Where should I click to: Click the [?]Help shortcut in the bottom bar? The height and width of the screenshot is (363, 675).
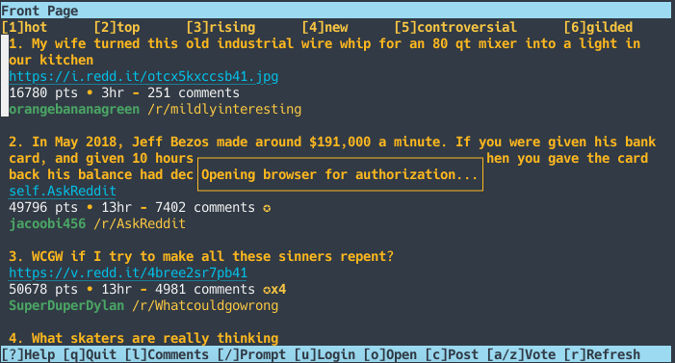[28, 355]
